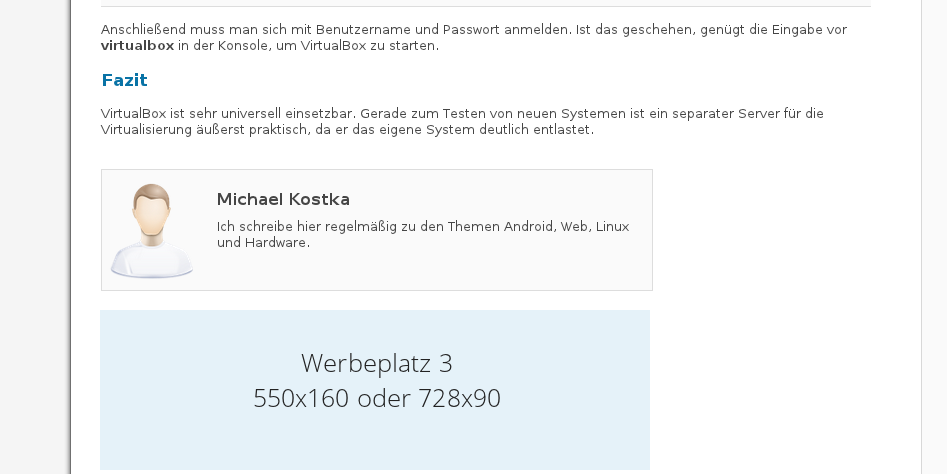Click the "550x160 oder 728x90" banner text
Image resolution: width=947 pixels, height=474 pixels.
tap(376, 398)
